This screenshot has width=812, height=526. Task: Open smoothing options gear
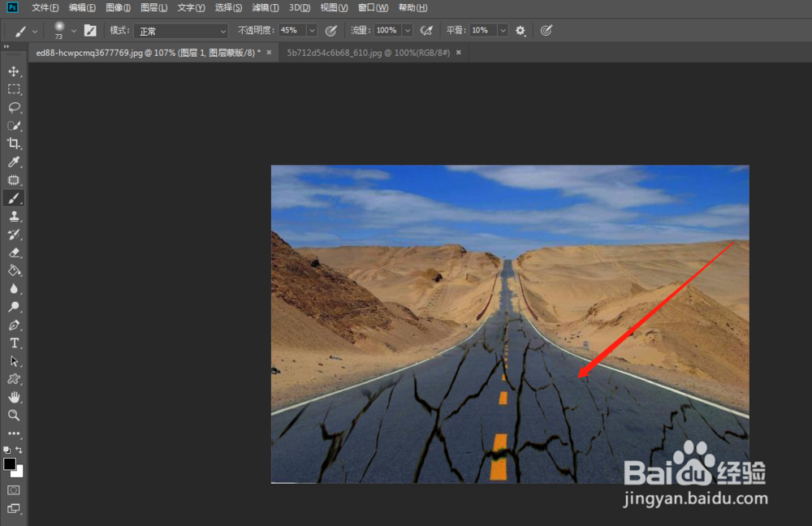click(520, 31)
